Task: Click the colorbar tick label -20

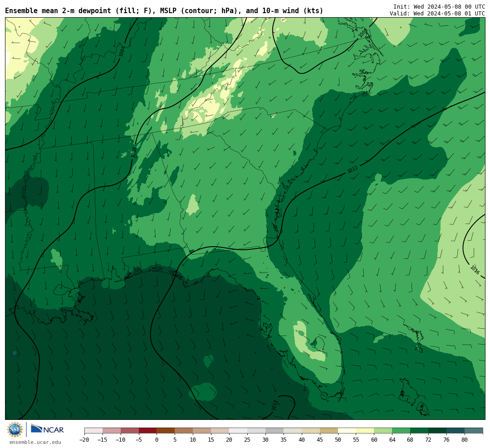Action: click(x=84, y=439)
